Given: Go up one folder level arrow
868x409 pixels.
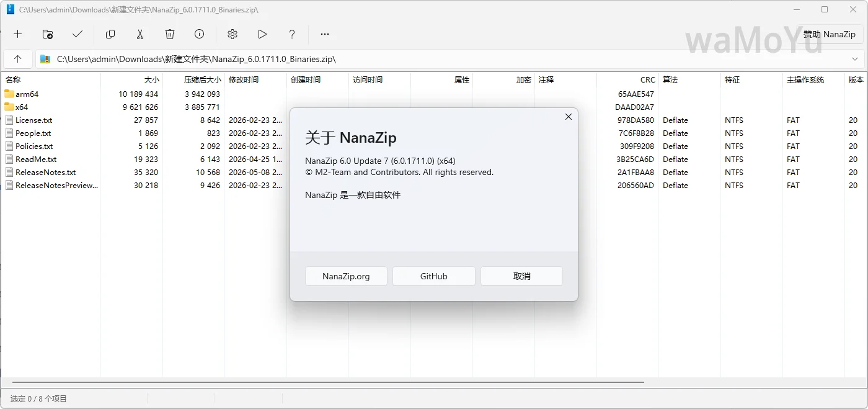Looking at the screenshot, I should click(x=18, y=59).
